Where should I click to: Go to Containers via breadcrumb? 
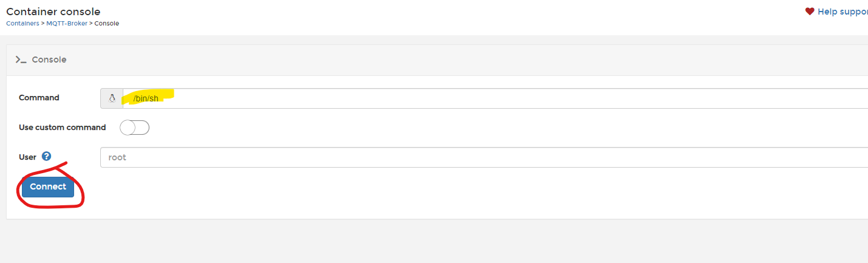pos(22,23)
